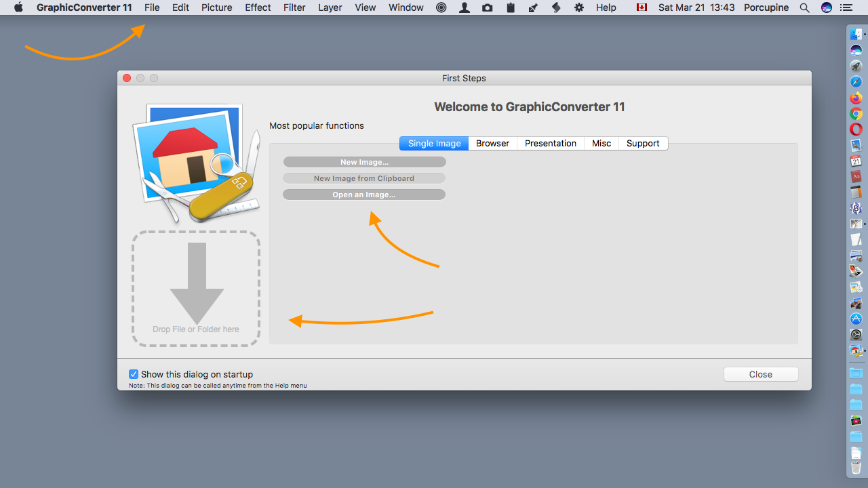This screenshot has width=868, height=488.
Task: Open Finder from the dock
Action: tap(856, 33)
